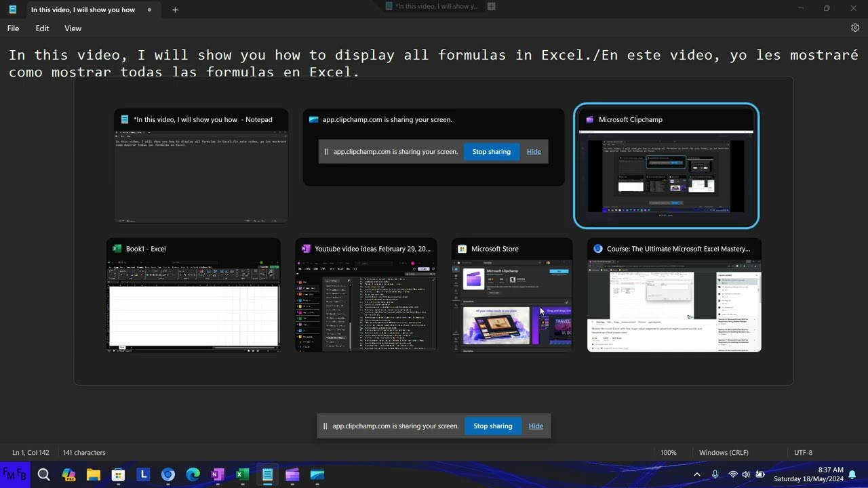
Task: Click the screen-sharing indicator app on taskbar
Action: tap(317, 474)
